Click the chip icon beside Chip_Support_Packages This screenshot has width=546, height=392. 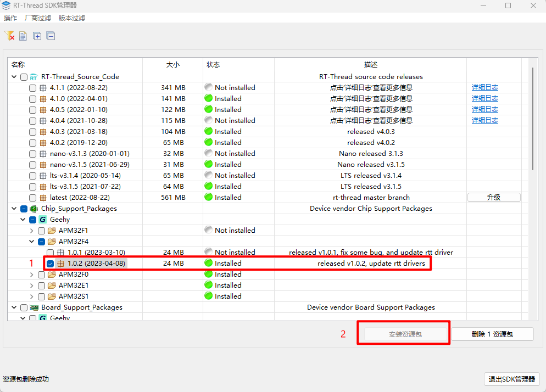[34, 209]
